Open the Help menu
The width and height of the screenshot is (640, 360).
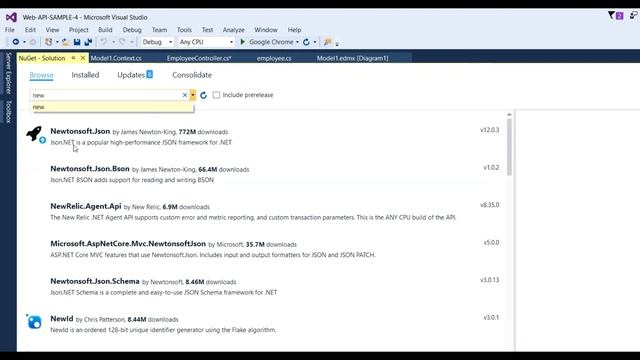tap(294, 30)
